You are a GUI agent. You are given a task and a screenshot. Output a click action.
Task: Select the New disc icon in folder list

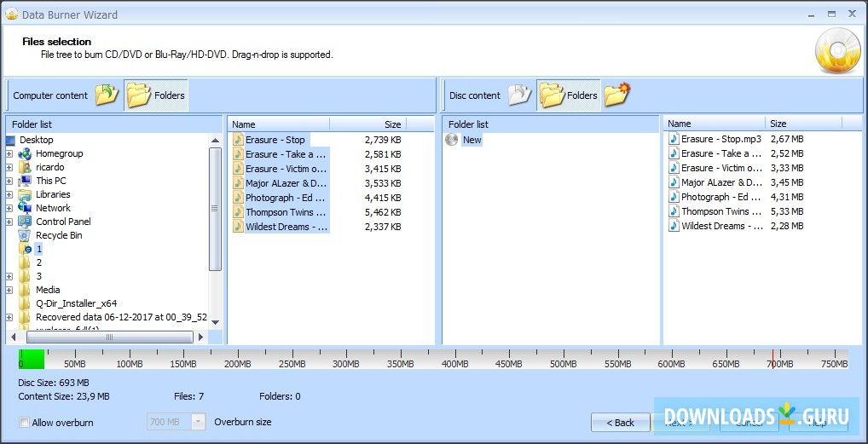tap(452, 140)
